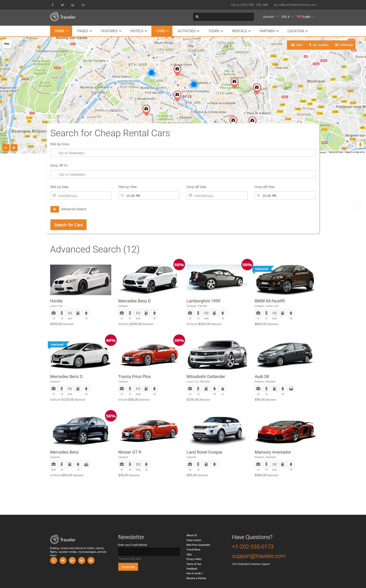Open the Cars menu item
366x588 pixels.
162,31
